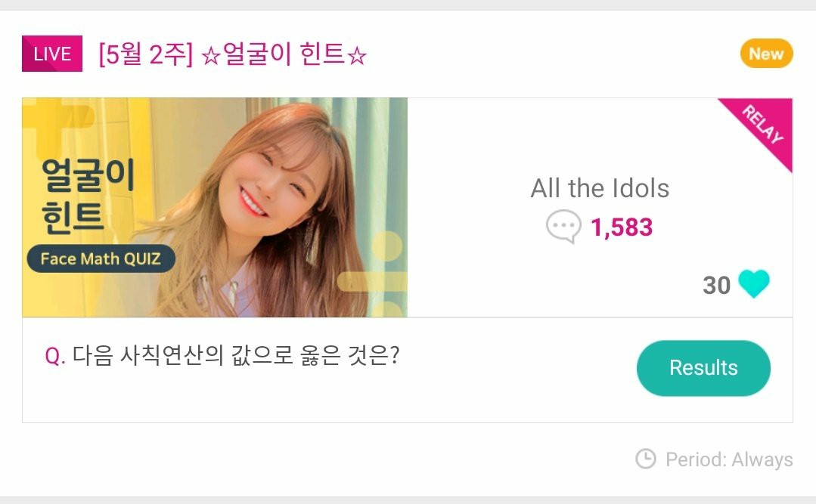Screen dimensions: 816x504
Task: Click the pink LIVE badge
Action: click(52, 54)
